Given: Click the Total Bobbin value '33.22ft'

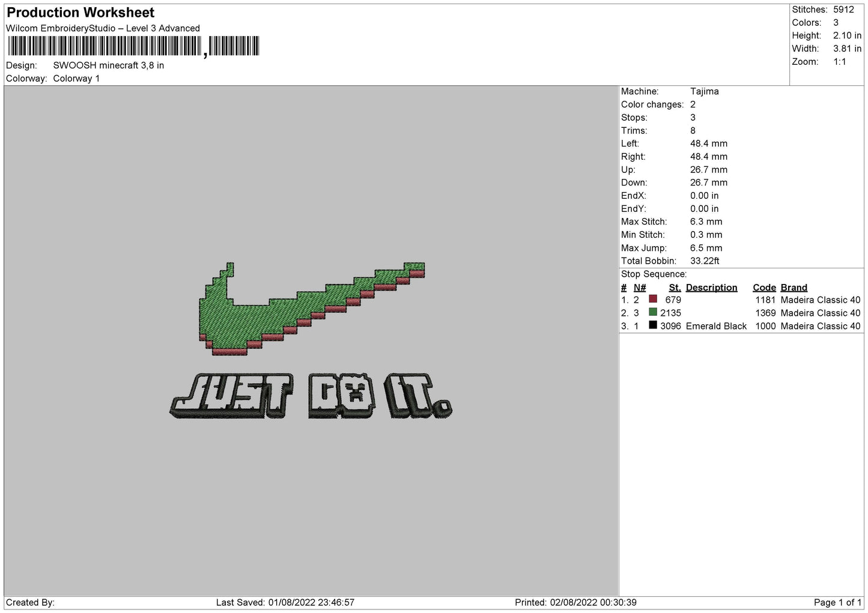Looking at the screenshot, I should click(x=705, y=261).
